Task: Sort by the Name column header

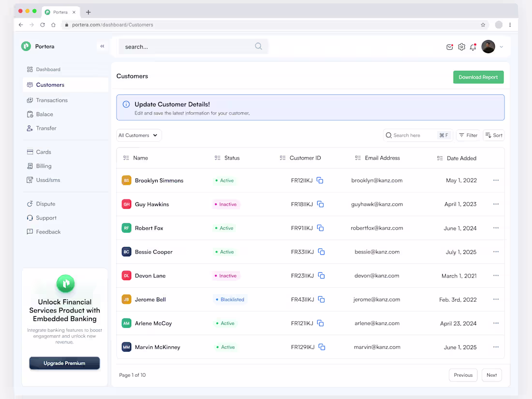Action: (135, 158)
